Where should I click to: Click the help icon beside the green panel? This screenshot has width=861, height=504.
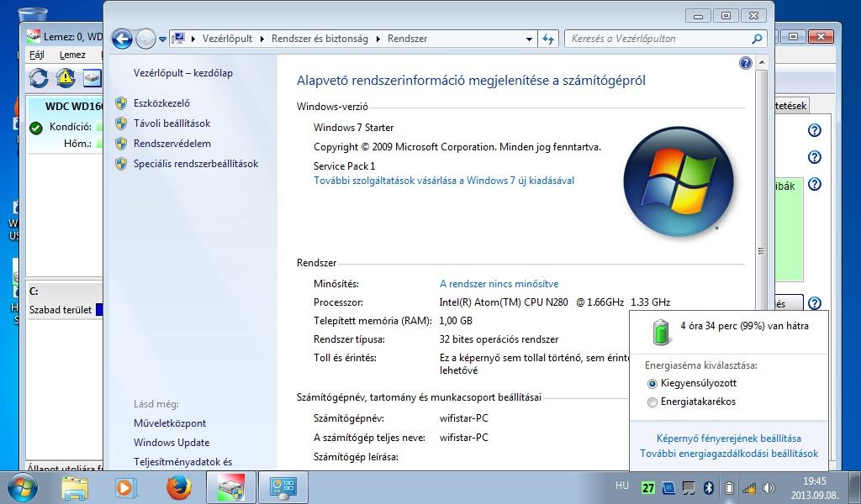pyautogui.click(x=814, y=184)
